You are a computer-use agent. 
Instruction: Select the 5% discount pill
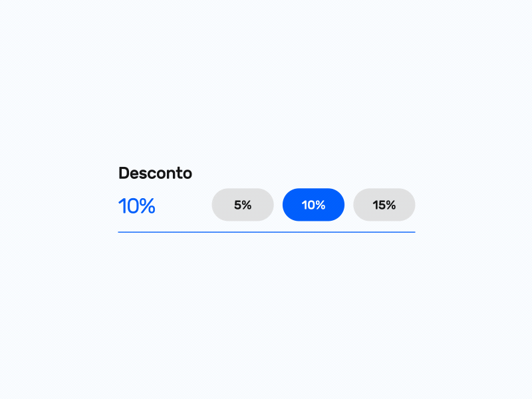(243, 205)
